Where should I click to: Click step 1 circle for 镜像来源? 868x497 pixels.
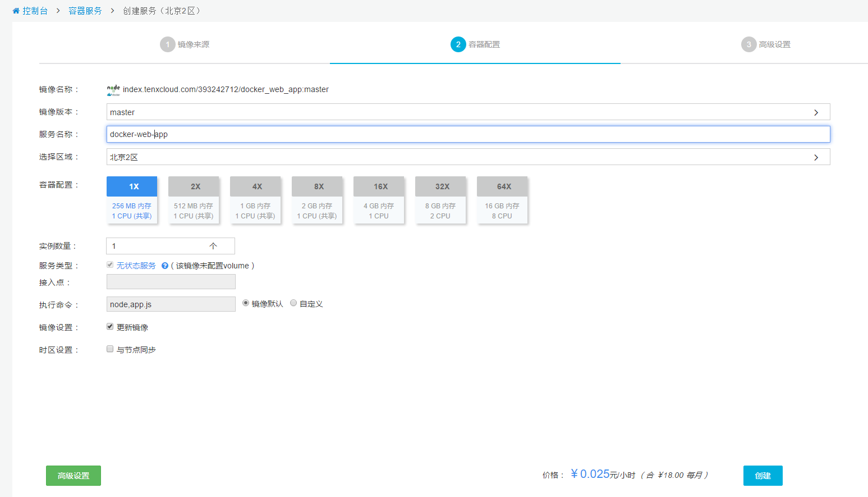point(168,44)
